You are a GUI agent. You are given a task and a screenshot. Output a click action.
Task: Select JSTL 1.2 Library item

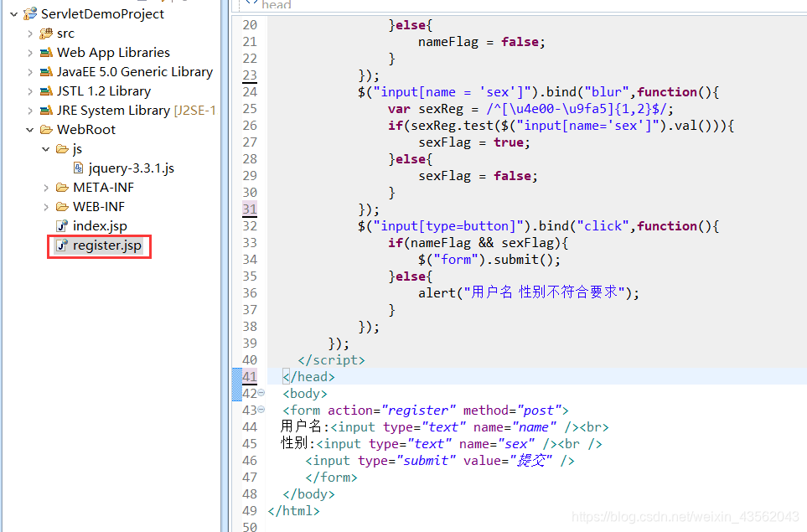click(x=104, y=91)
